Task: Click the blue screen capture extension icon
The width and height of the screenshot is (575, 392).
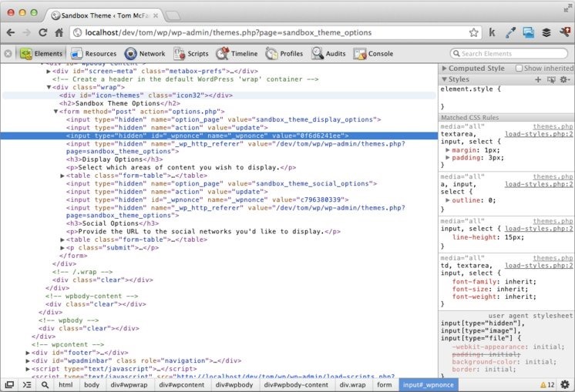Action: 529,32
